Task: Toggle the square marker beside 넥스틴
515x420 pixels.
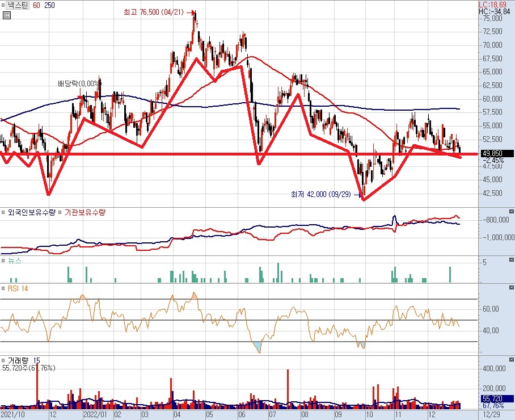Action: click(x=3, y=5)
